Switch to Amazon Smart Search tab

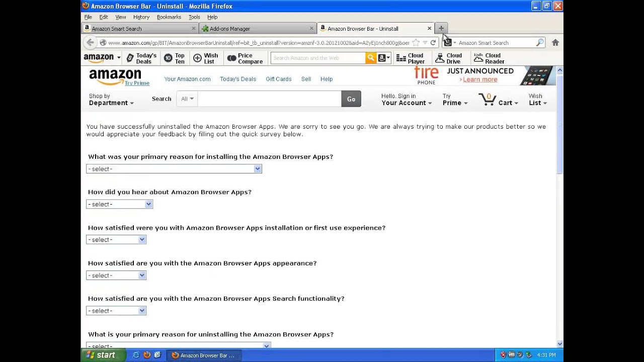click(140, 29)
